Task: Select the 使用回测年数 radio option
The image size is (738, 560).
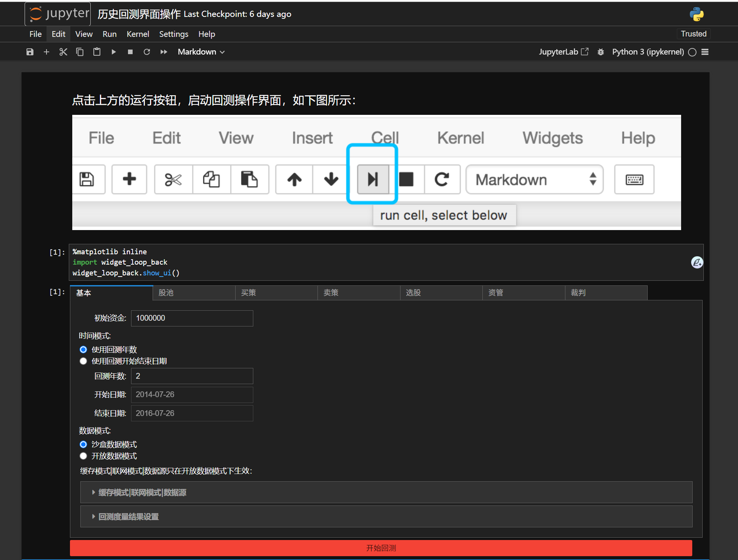Action: [x=83, y=350]
